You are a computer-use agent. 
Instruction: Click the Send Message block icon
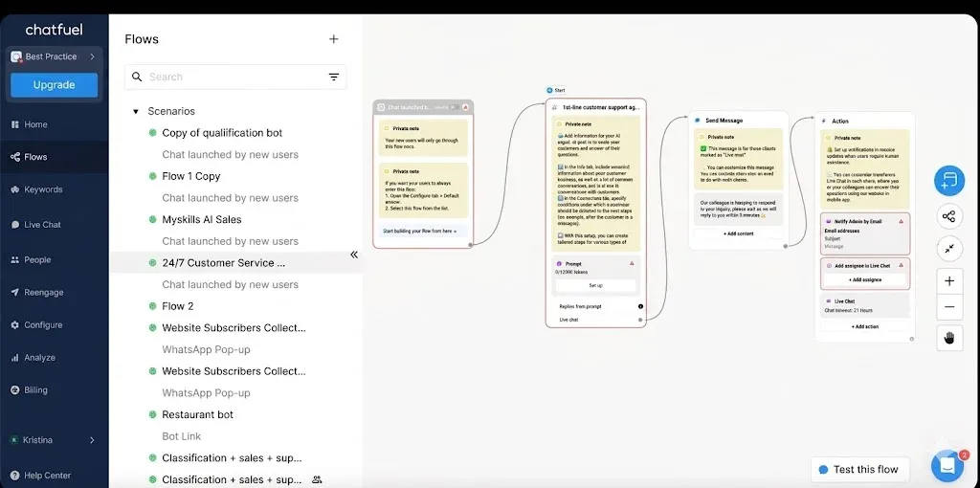click(697, 120)
